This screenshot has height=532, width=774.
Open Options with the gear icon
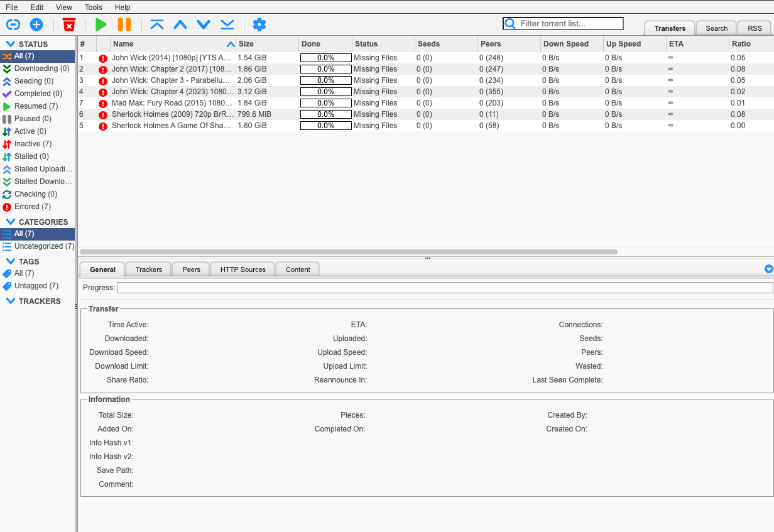[259, 24]
